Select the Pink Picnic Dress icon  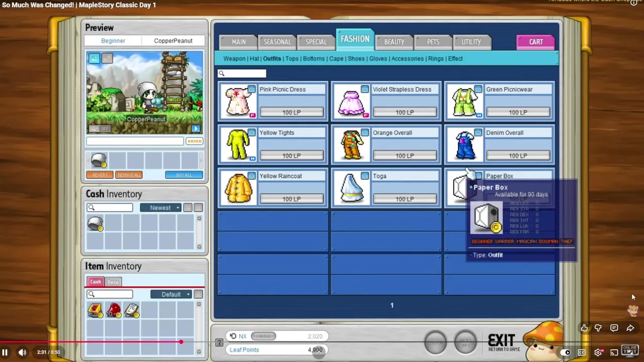click(238, 102)
